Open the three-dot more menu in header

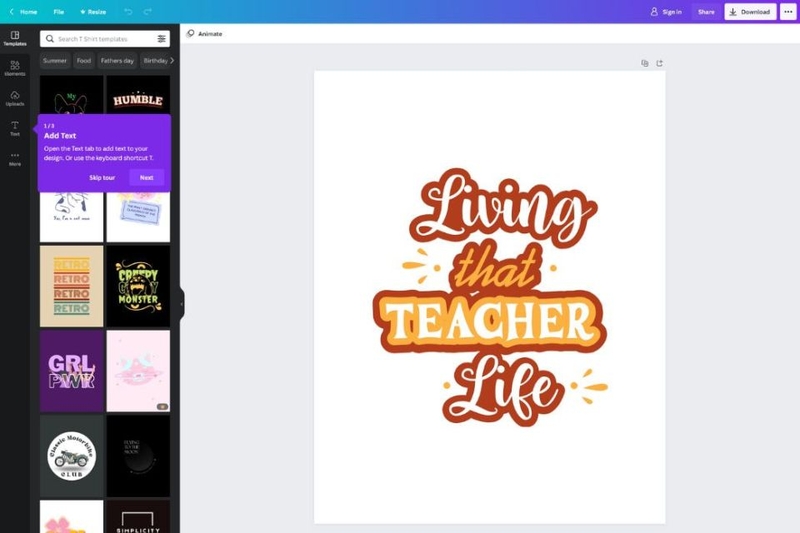[x=788, y=12]
